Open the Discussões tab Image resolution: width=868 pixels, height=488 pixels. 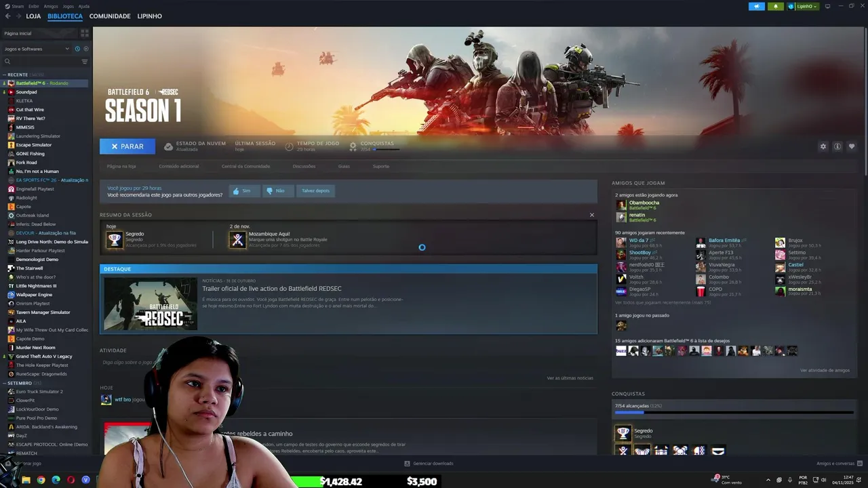[304, 166]
